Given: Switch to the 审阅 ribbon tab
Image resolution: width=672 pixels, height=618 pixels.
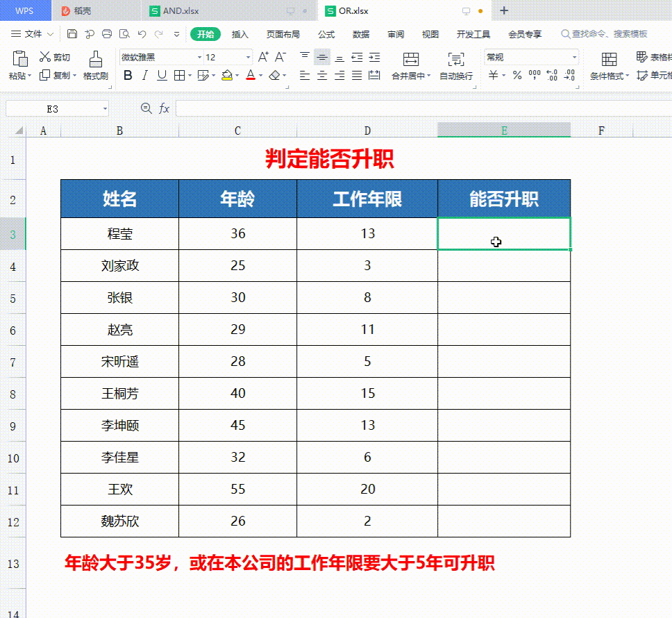Looking at the screenshot, I should pyautogui.click(x=396, y=34).
